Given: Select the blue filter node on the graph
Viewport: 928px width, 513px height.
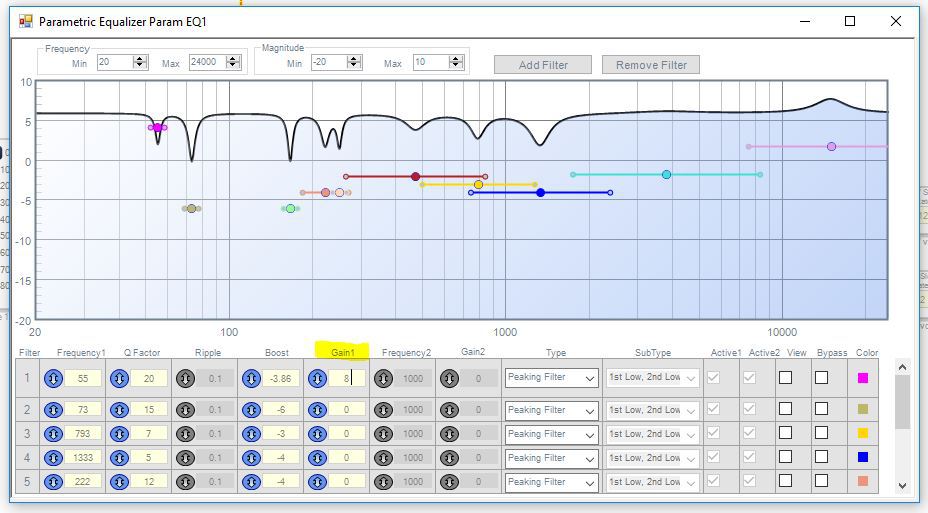Looking at the screenshot, I should pyautogui.click(x=540, y=193).
